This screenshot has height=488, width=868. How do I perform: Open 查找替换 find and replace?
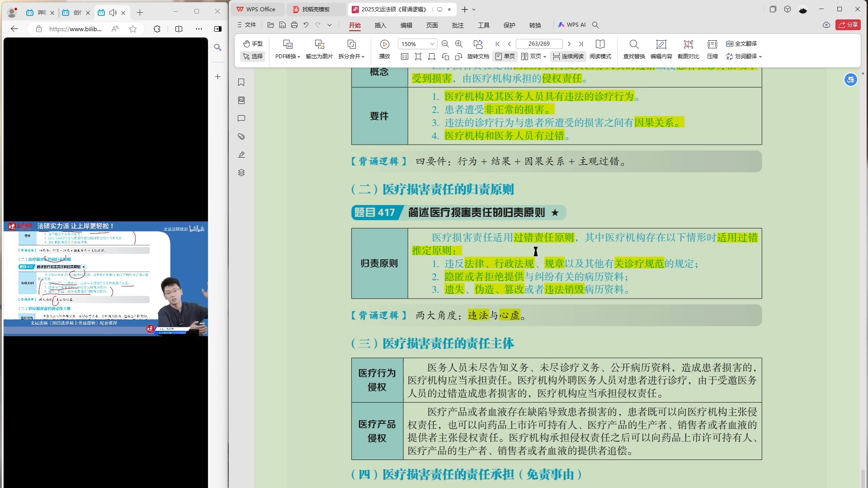(x=634, y=49)
